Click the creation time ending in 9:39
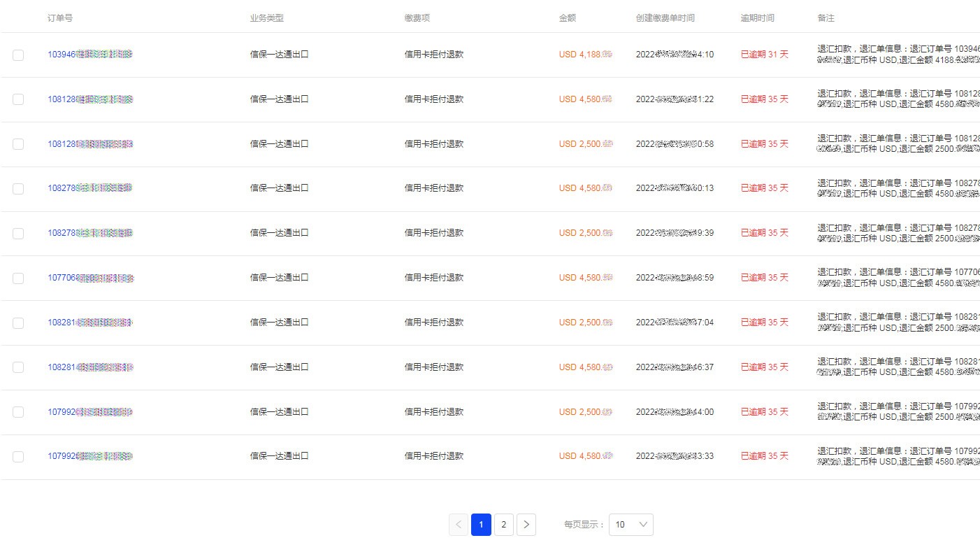Image resolution: width=980 pixels, height=545 pixels. click(675, 233)
